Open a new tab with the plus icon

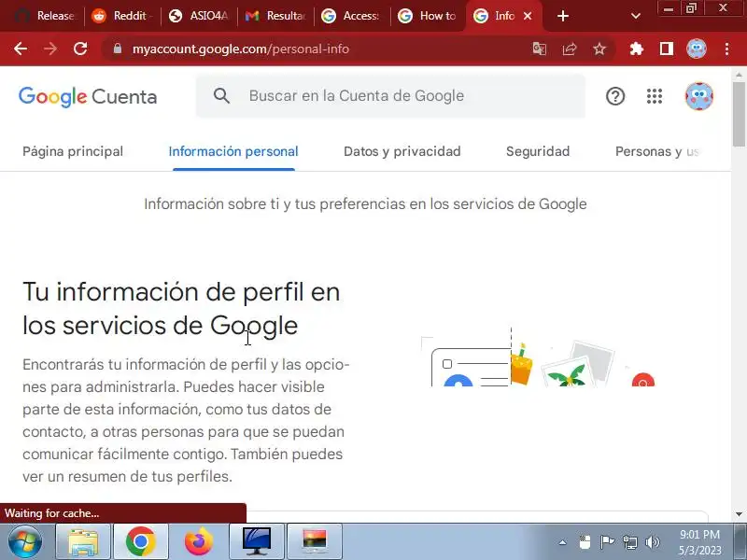pyautogui.click(x=563, y=16)
